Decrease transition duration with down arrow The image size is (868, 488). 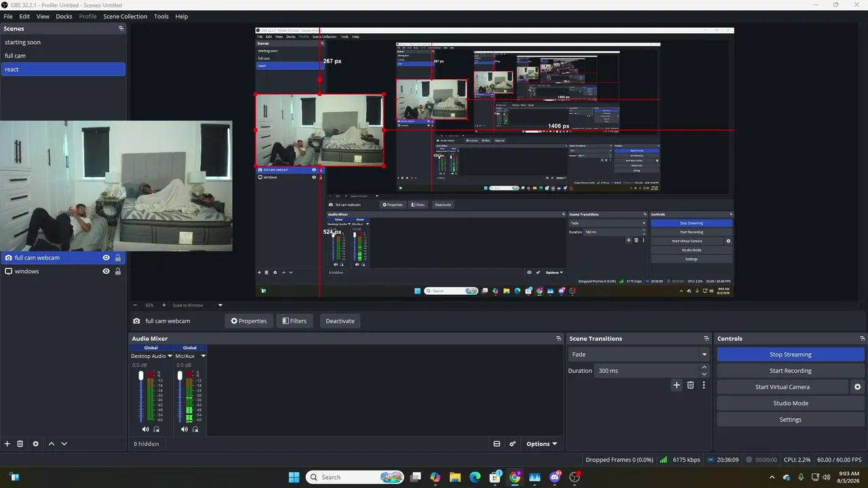tap(704, 374)
